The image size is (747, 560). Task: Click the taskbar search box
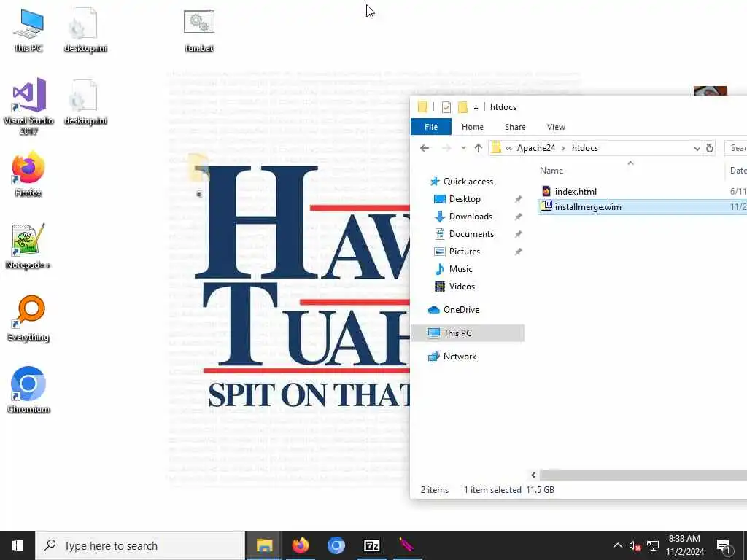click(140, 545)
